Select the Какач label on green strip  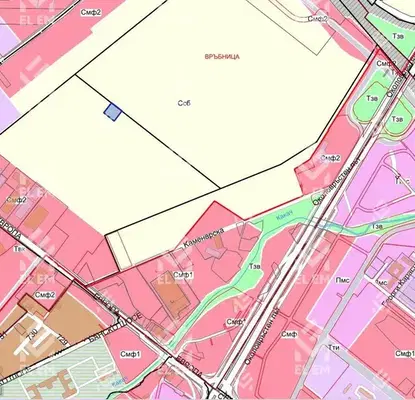[x=285, y=215]
